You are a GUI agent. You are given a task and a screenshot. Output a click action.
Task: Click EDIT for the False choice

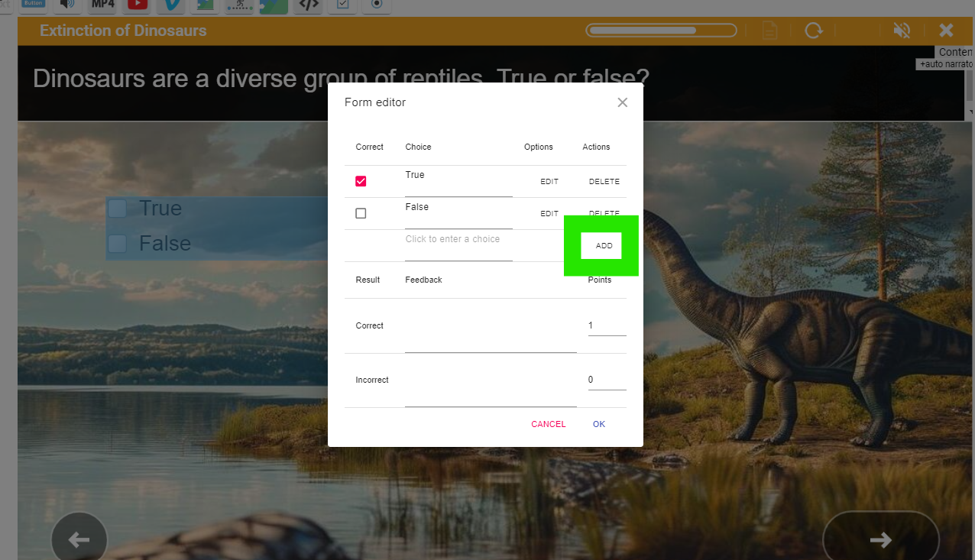point(549,214)
